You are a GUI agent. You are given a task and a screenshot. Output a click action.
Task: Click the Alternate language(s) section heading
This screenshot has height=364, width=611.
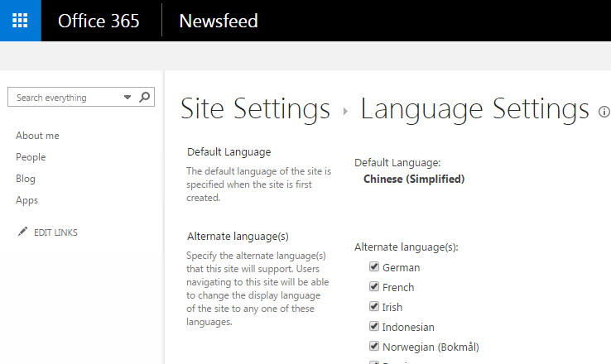click(238, 237)
